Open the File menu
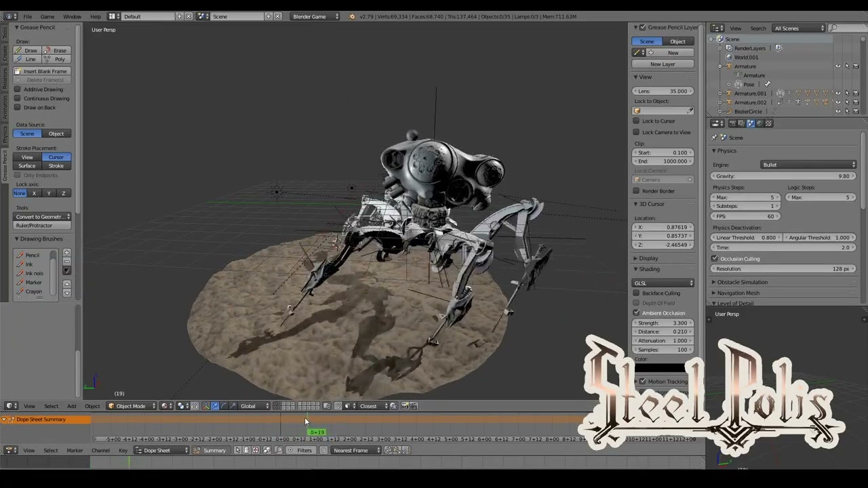Image resolution: width=868 pixels, height=488 pixels. click(27, 16)
